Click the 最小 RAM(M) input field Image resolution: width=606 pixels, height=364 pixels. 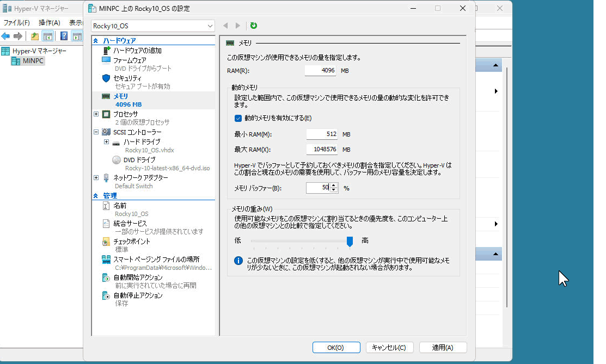[x=322, y=134]
